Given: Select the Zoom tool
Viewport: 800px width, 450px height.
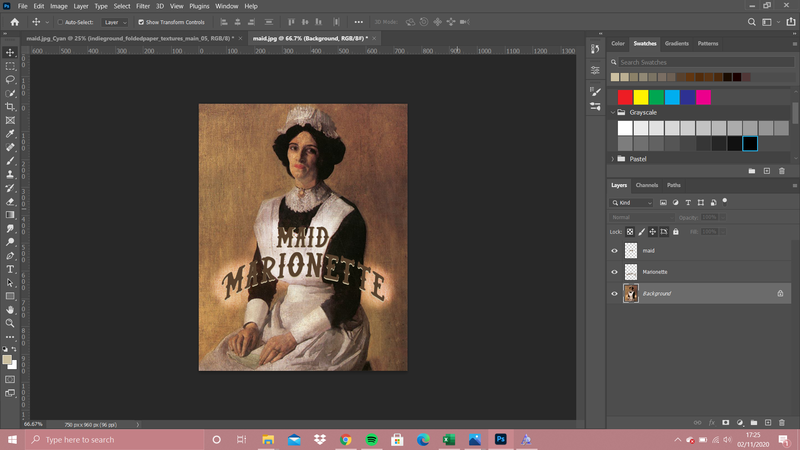Looking at the screenshot, I should 10,323.
